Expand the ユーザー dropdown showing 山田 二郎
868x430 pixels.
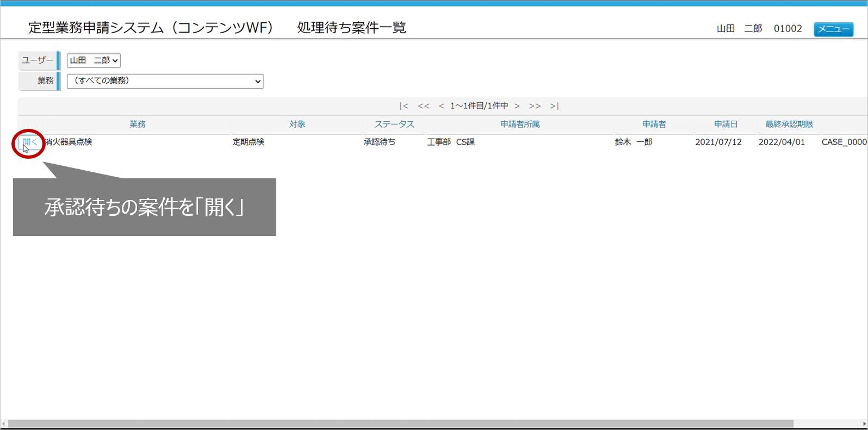(x=94, y=60)
